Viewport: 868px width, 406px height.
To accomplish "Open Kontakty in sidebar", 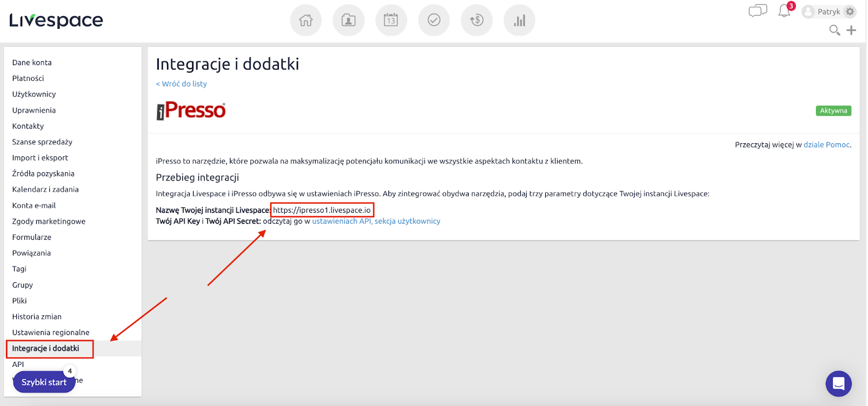I will tap(28, 126).
